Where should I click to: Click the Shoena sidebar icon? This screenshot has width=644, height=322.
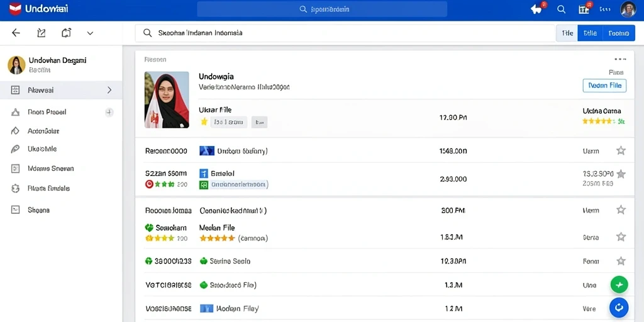[15, 210]
